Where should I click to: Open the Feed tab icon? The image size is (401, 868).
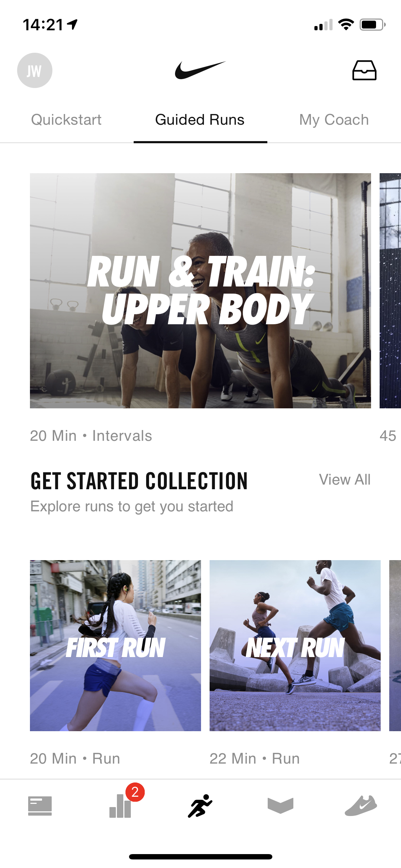point(40,806)
